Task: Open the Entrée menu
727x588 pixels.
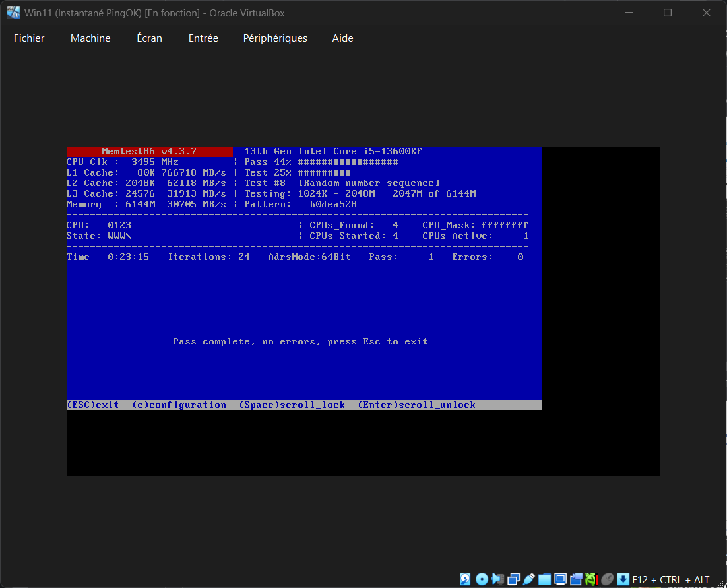Action: pyautogui.click(x=203, y=38)
